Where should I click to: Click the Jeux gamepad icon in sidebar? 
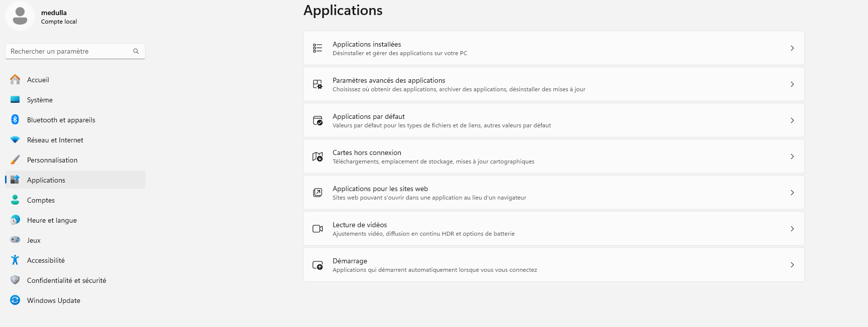15,240
